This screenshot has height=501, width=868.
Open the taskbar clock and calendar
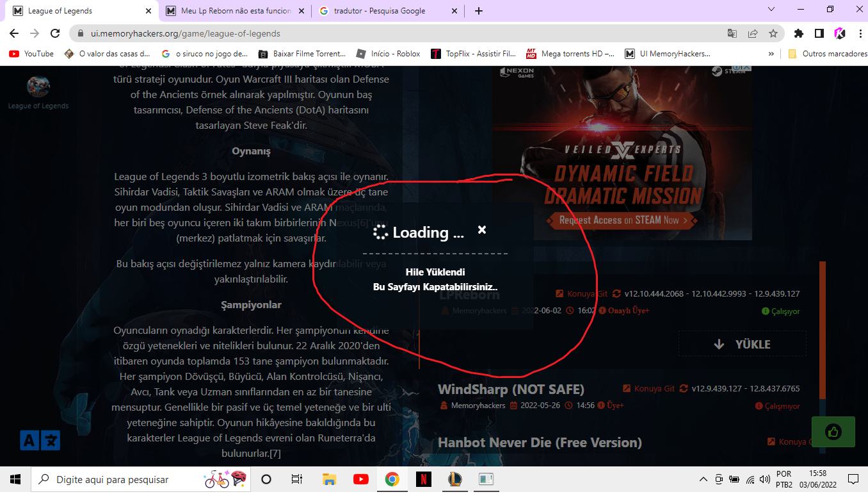pos(817,479)
